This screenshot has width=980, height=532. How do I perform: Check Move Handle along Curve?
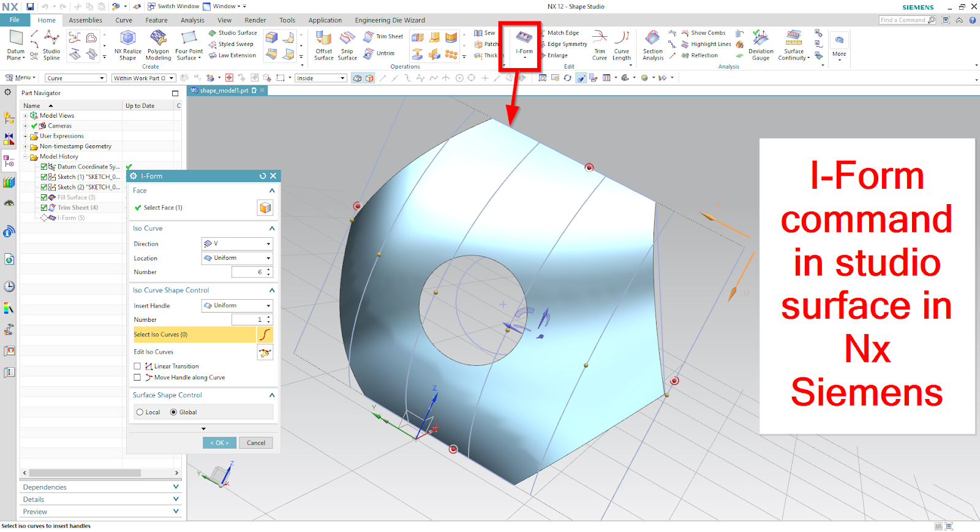(137, 378)
